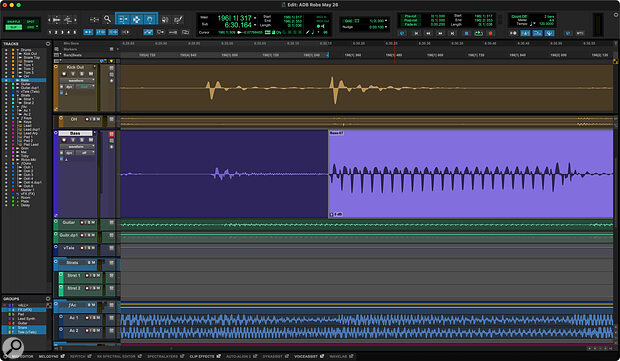Viewport: 620px width, 361px height.
Task: Open the Grid value dropdown arrow
Action: click(386, 21)
